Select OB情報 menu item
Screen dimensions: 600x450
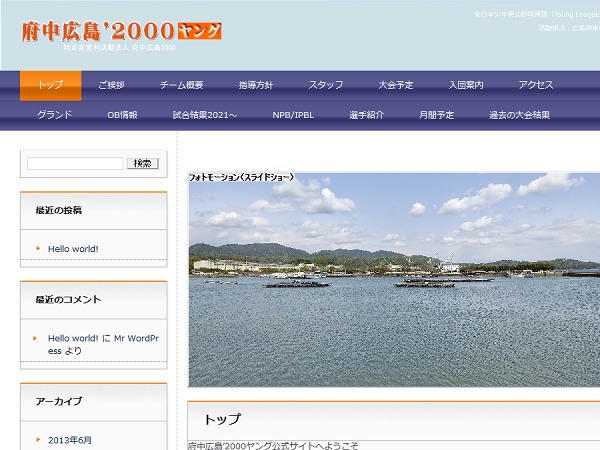(x=122, y=115)
